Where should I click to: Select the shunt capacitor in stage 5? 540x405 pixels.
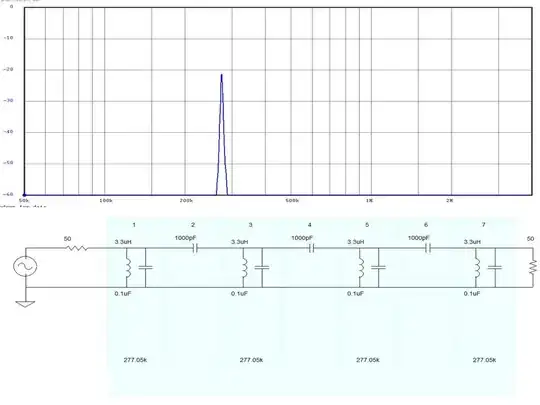pos(378,267)
